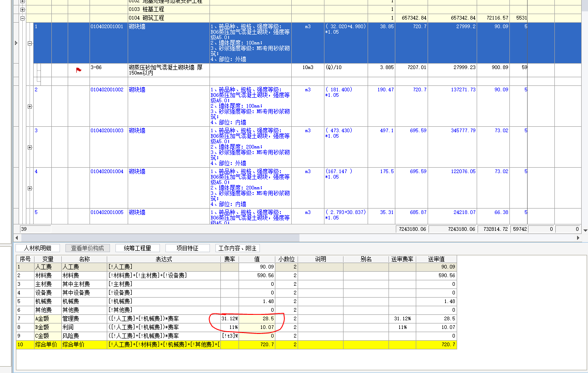Click the 值 column header
Screen dimensions: 588x373
click(x=257, y=259)
